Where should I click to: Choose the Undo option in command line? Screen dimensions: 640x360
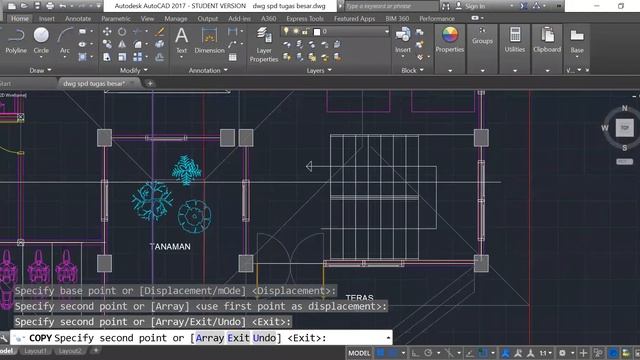(x=264, y=338)
